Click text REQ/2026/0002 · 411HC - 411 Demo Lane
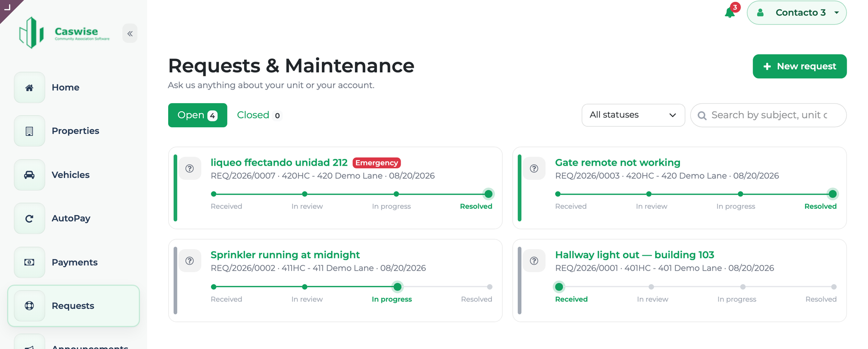This screenshot has width=868, height=349. [292, 268]
